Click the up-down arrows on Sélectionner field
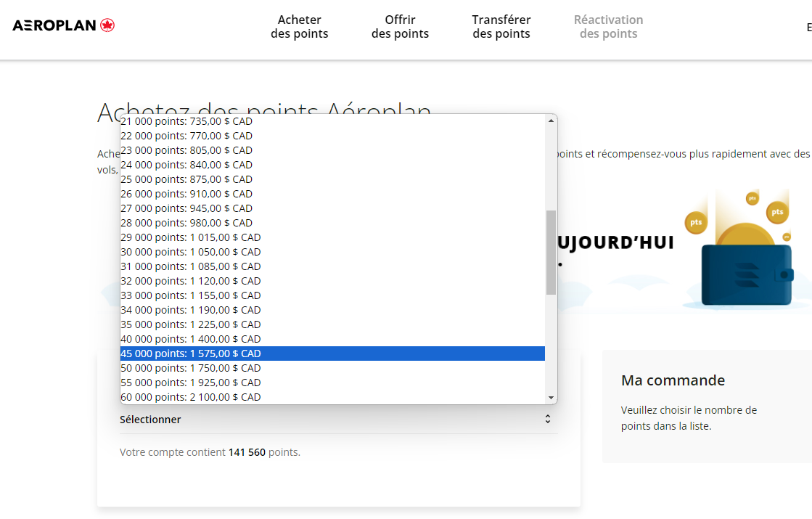 coord(547,419)
